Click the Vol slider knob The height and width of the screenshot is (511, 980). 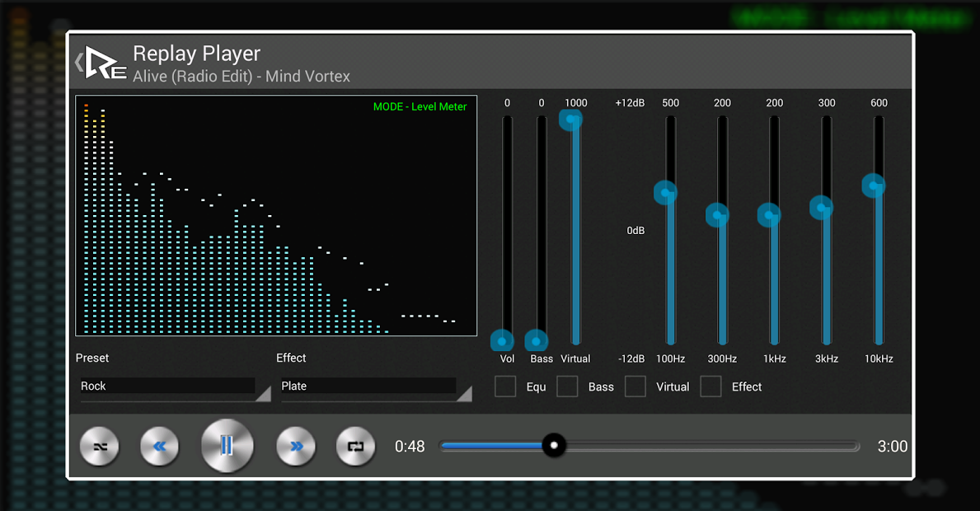click(x=502, y=341)
